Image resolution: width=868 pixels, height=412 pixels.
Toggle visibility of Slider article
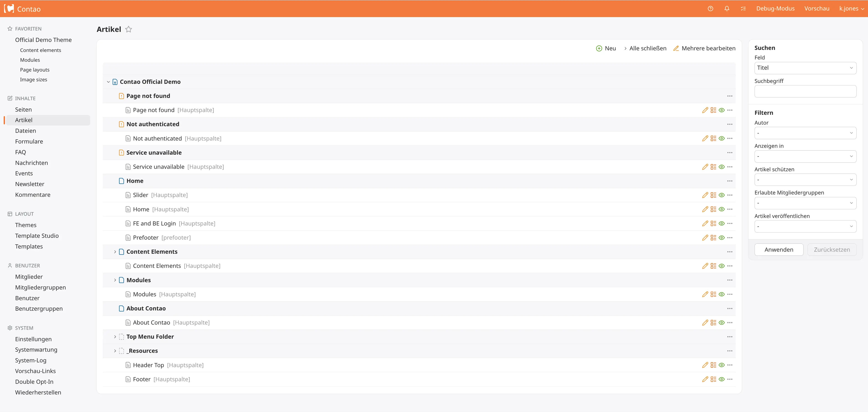coord(721,195)
